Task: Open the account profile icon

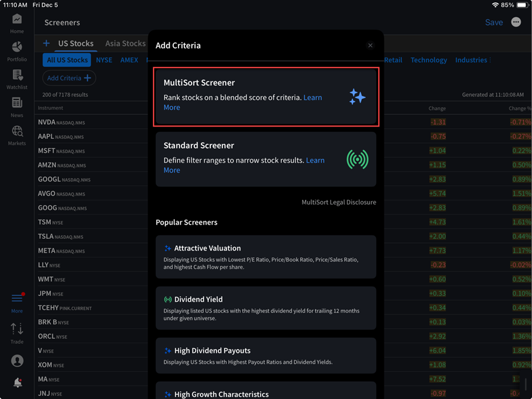Action: (17, 361)
